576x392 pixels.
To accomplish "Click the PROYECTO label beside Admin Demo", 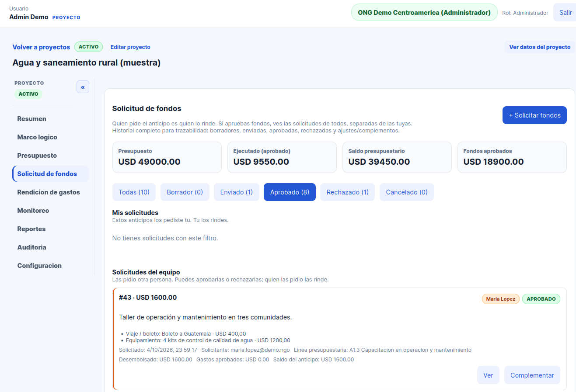I will click(x=66, y=17).
